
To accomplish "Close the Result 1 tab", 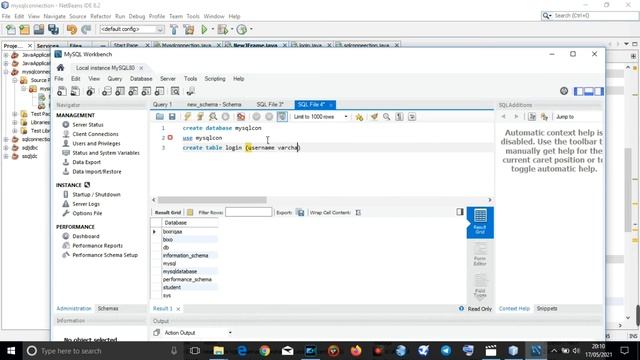I will (178, 309).
